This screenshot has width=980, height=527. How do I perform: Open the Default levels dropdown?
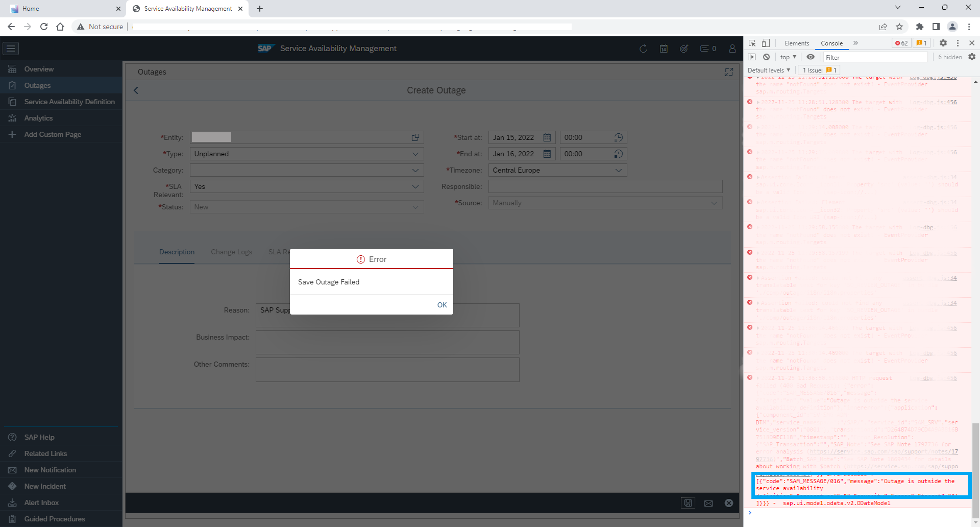coord(769,70)
